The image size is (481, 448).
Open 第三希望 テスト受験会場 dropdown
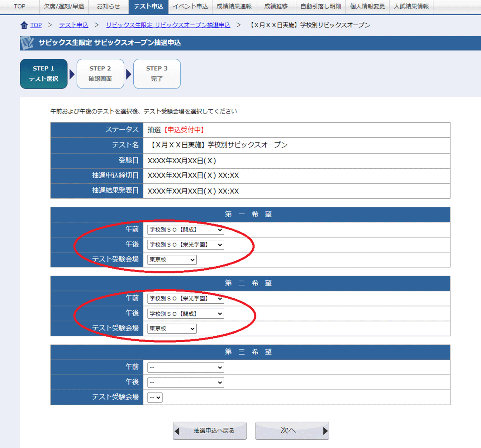coord(155,397)
